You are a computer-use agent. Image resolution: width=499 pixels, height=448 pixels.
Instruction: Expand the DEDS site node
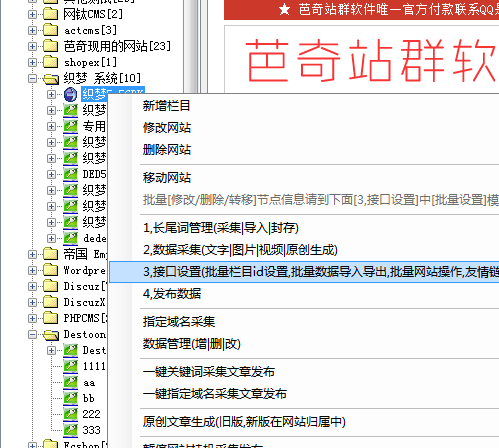51,174
